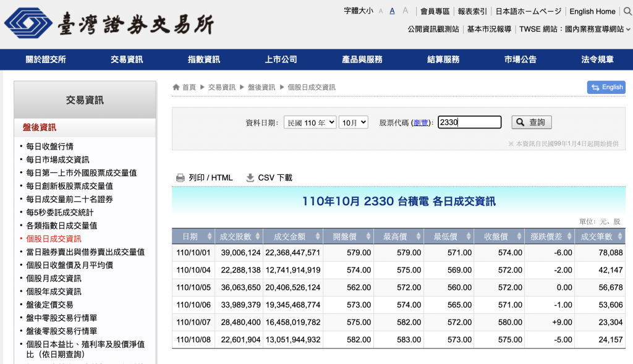
Task: Sort table by 成交金額 column arrows
Action: point(318,236)
